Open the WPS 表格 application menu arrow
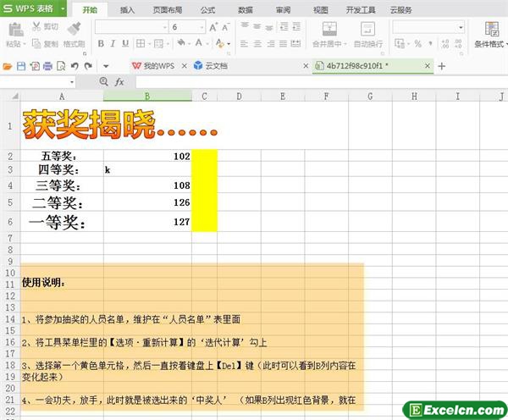The image size is (508, 420). (63, 9)
